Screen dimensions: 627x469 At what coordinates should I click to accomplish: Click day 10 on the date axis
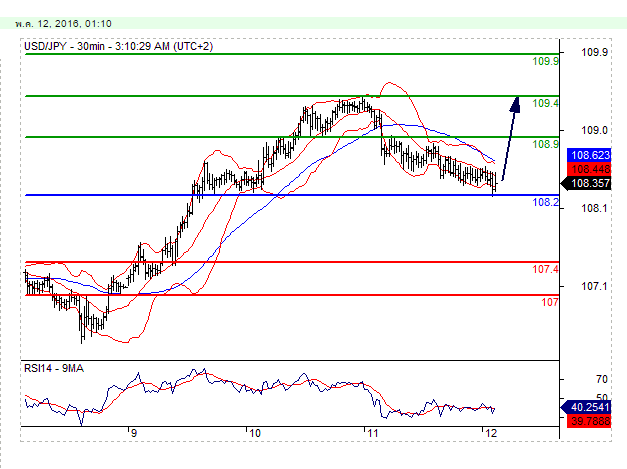(254, 433)
